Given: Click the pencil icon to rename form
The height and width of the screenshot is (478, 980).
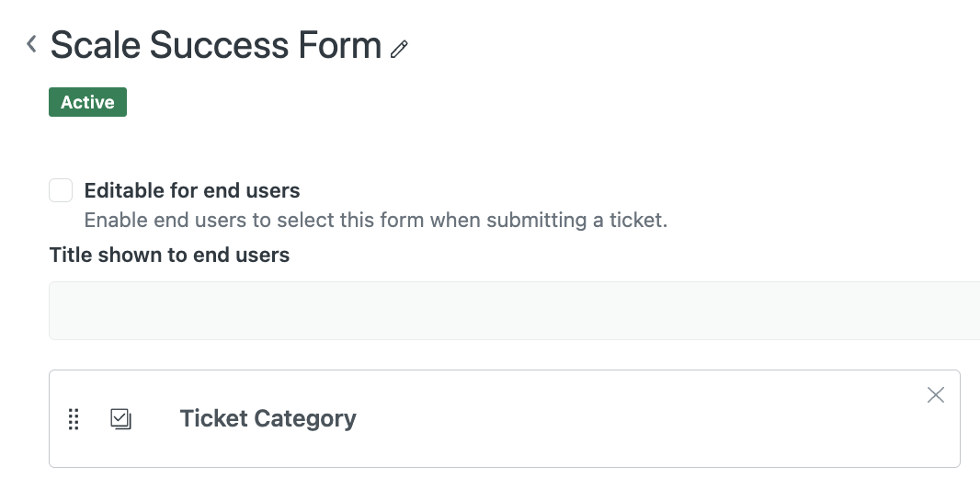Looking at the screenshot, I should pyautogui.click(x=399, y=49).
